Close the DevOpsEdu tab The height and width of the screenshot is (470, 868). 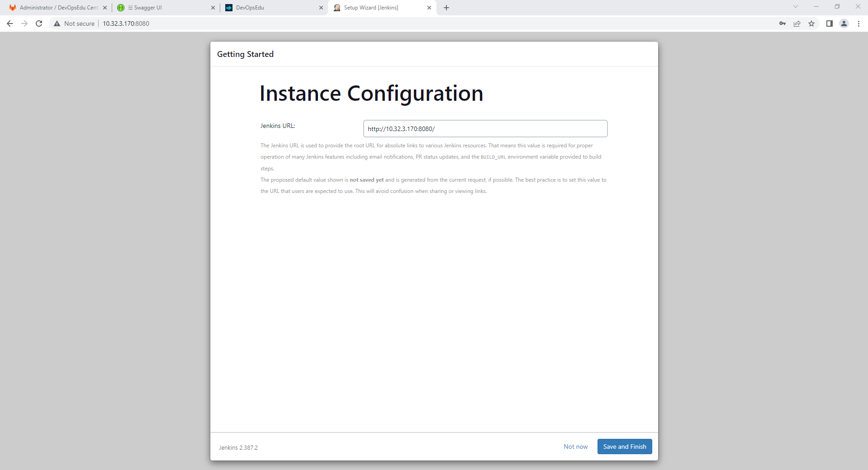pyautogui.click(x=321, y=8)
